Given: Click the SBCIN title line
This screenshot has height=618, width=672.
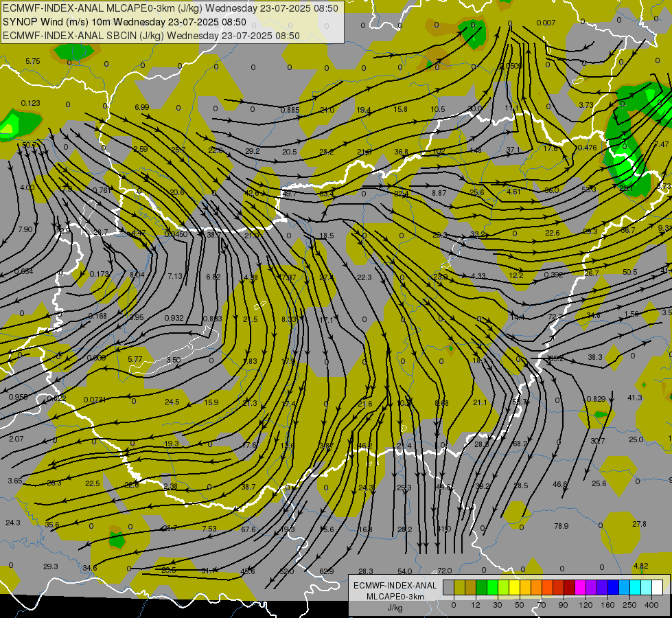Looking at the screenshot, I should pyautogui.click(x=151, y=36).
